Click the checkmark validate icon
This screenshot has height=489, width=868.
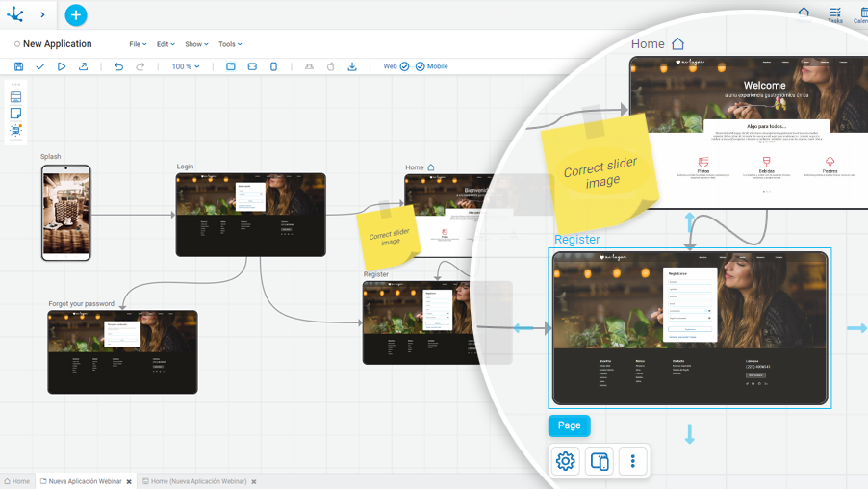(x=39, y=66)
